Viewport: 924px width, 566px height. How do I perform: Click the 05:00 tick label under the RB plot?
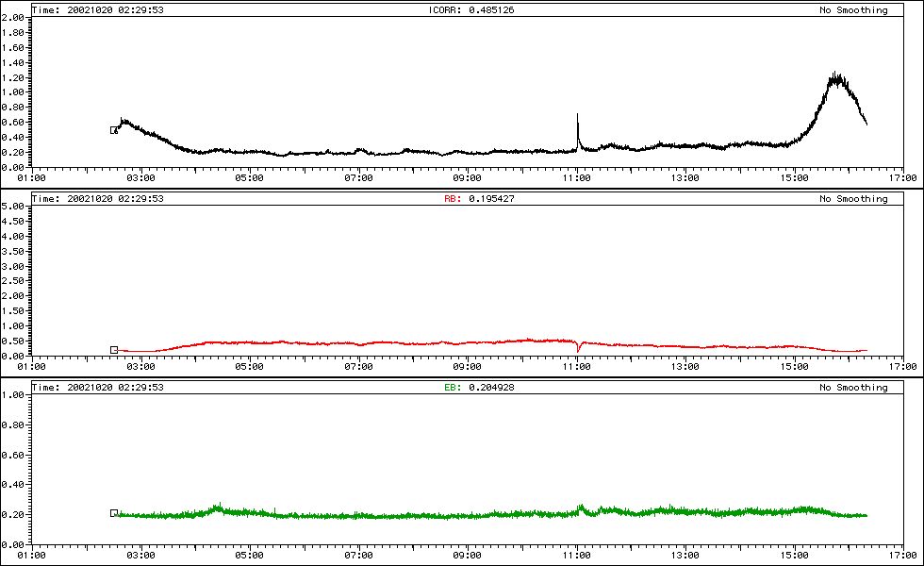(249, 367)
